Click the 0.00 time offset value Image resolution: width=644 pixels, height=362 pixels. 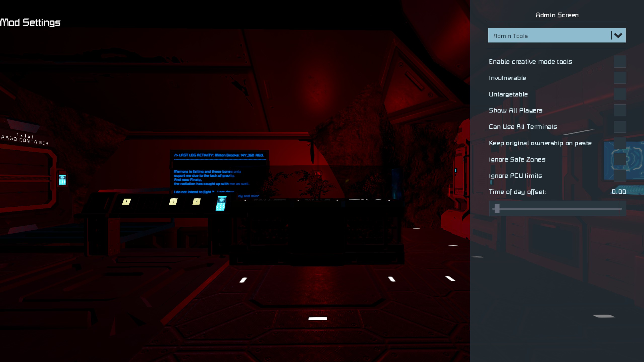[x=619, y=192]
